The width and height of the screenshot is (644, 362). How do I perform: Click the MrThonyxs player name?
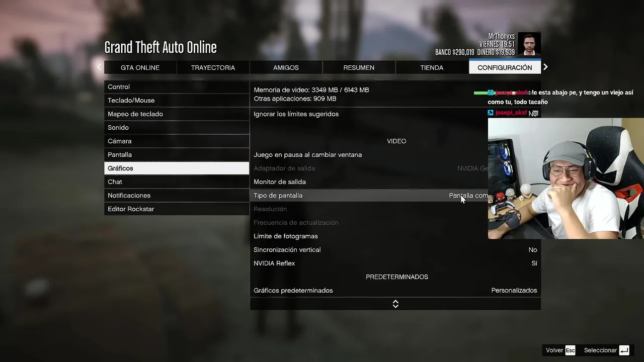502,36
